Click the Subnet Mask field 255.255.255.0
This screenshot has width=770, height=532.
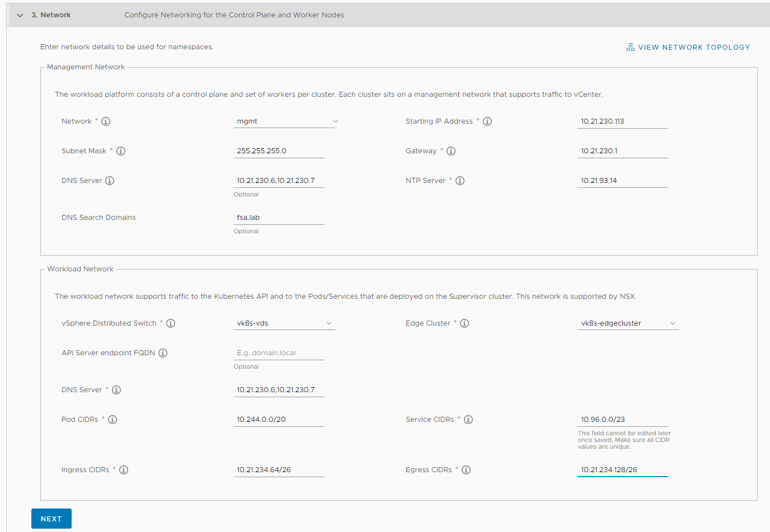click(x=279, y=151)
